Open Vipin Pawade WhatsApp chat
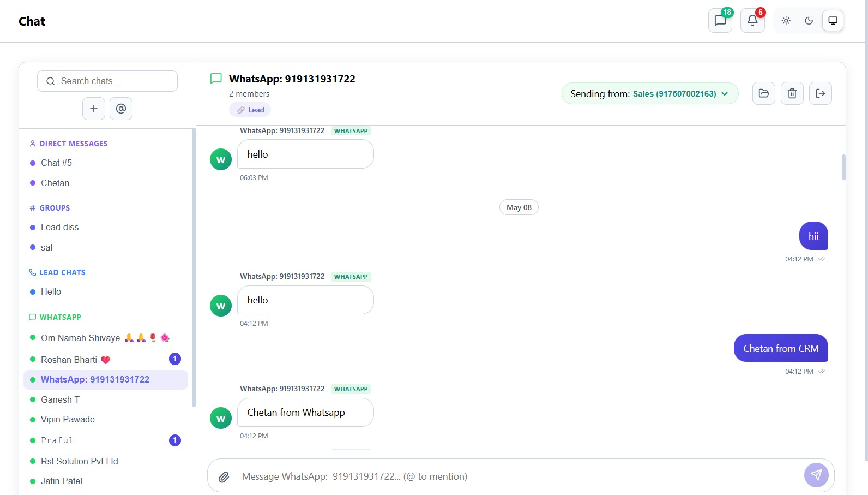This screenshot has width=868, height=495. click(x=106, y=419)
